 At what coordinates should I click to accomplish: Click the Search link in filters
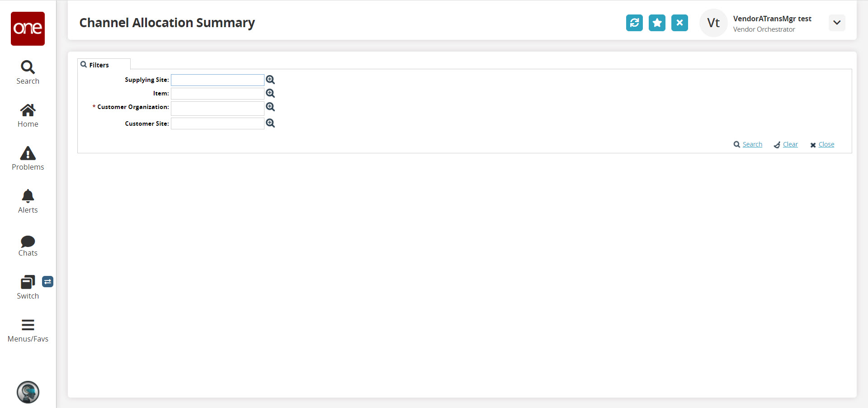click(752, 144)
